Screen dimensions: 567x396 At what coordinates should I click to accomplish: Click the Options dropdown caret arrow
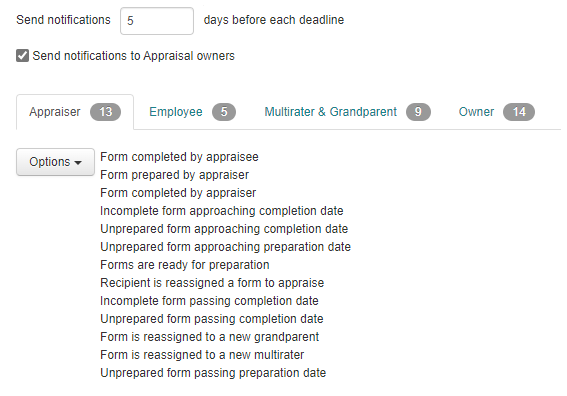click(78, 163)
